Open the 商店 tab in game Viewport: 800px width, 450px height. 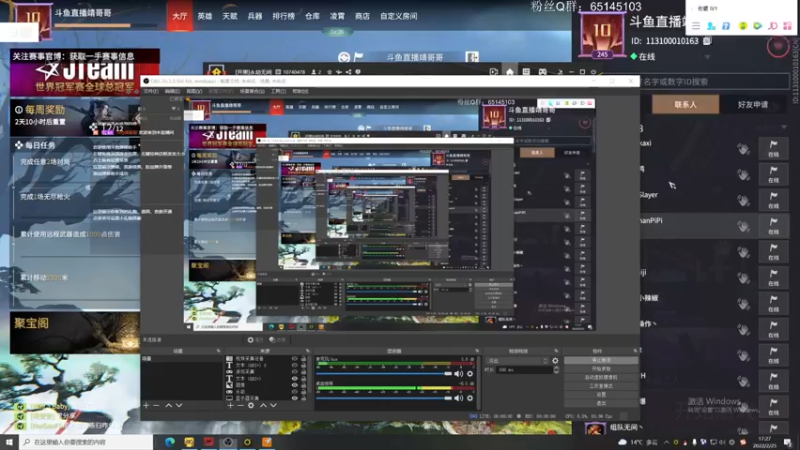pos(362,16)
